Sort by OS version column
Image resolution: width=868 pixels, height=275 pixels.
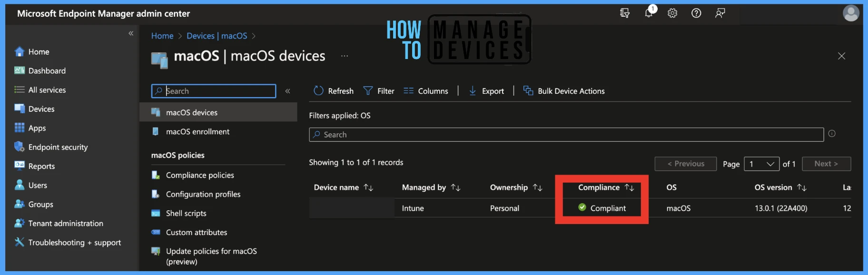(x=780, y=187)
